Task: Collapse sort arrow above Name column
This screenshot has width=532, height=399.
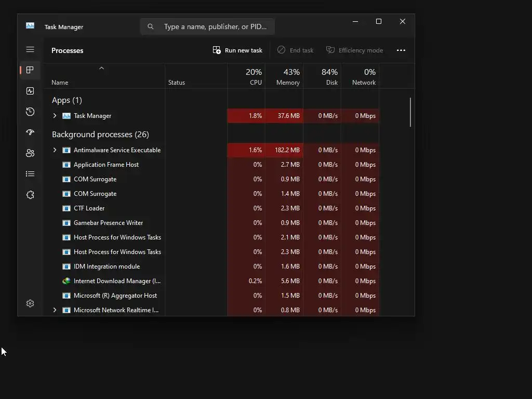Action: (x=101, y=68)
